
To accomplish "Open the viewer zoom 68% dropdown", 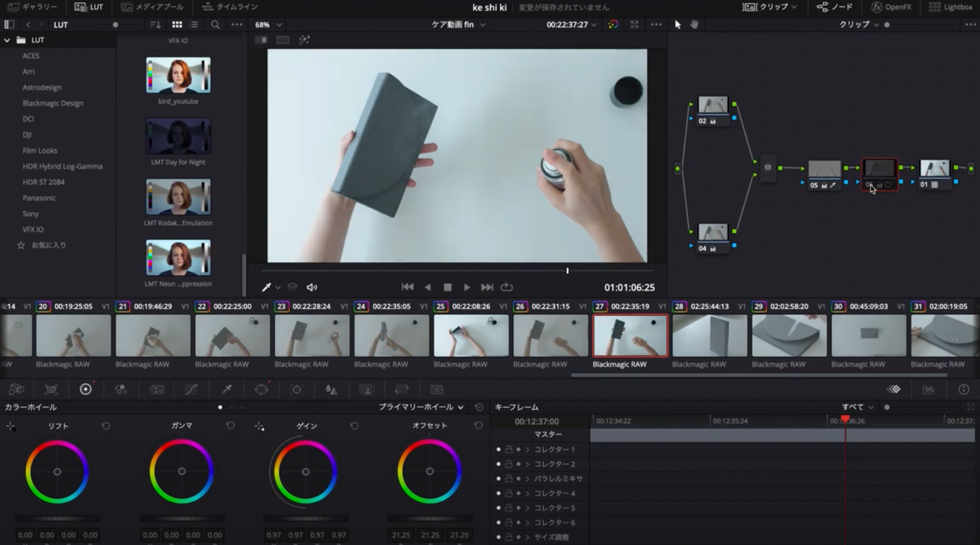I will 268,25.
